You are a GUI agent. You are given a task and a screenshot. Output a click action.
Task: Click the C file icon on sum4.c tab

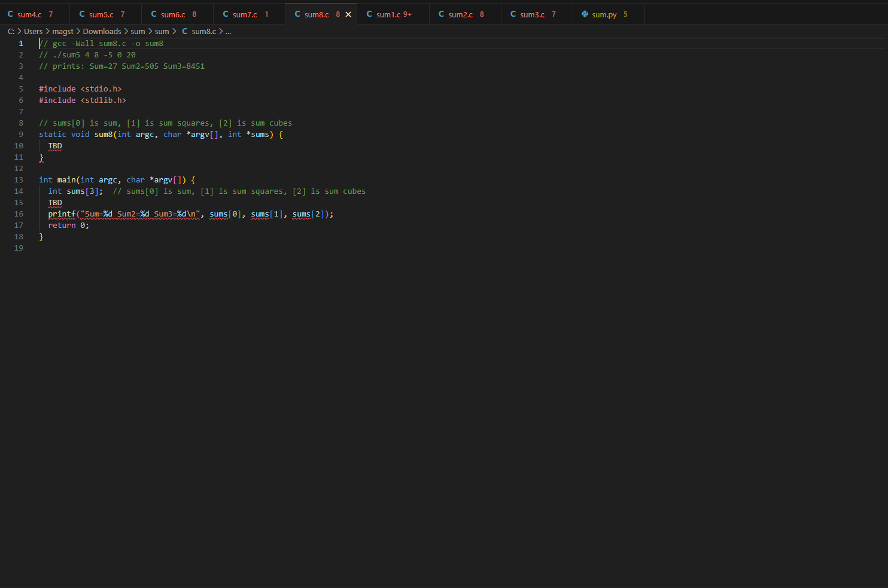coord(10,14)
